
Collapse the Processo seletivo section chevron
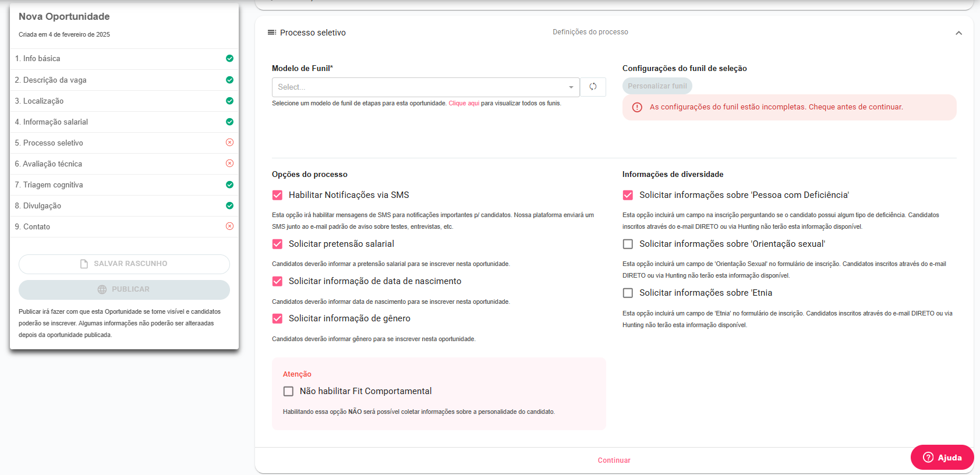[x=958, y=33]
